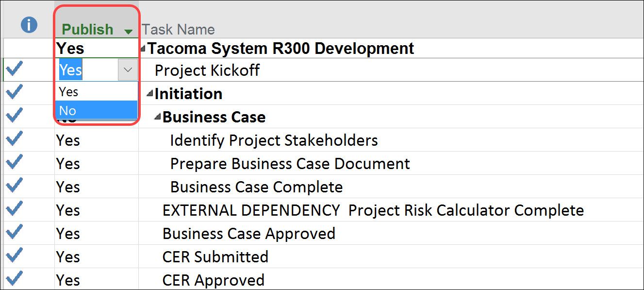
Task: Select the EXTERNAL DEPENDENCY Project Risk Calculator task
Action: [x=373, y=210]
